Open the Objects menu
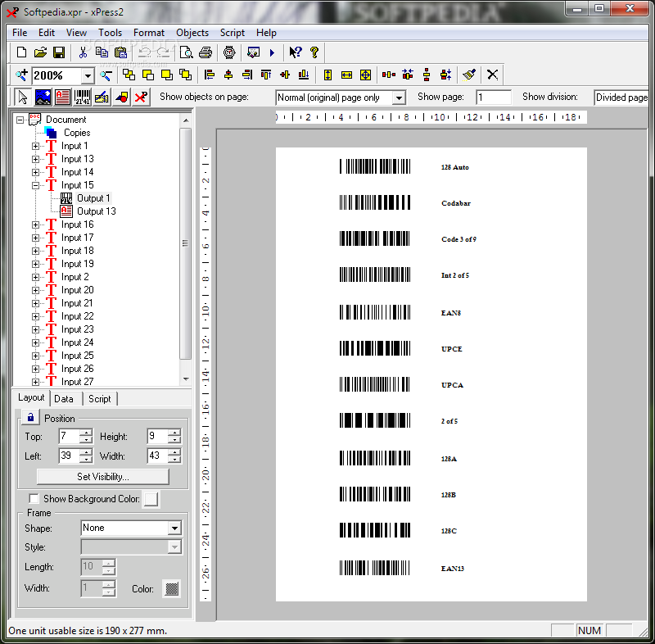 click(x=192, y=33)
